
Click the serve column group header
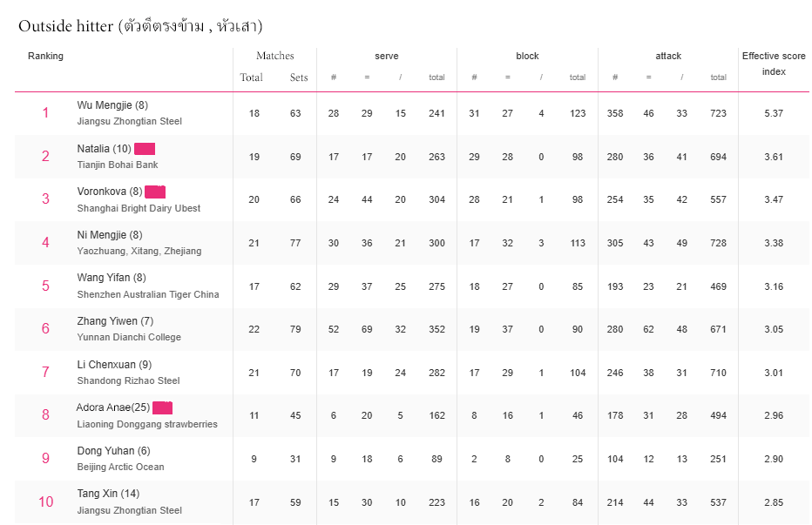(387, 57)
